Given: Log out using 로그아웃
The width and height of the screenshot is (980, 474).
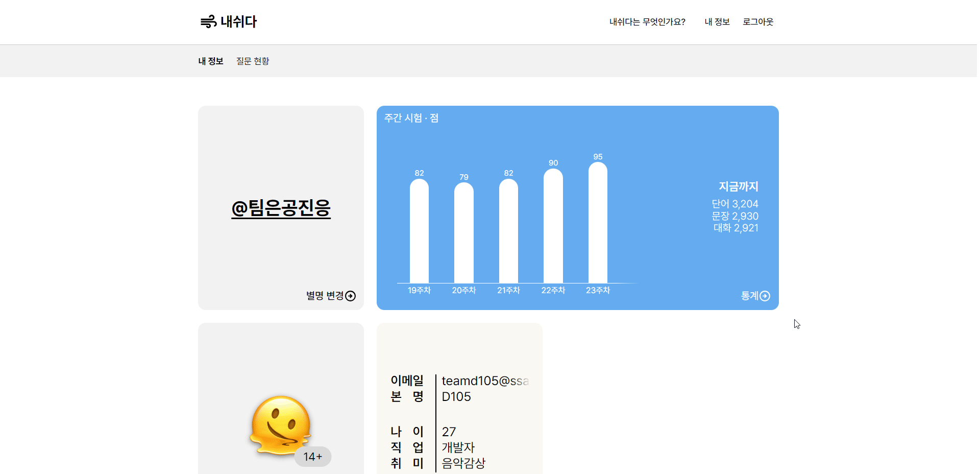Looking at the screenshot, I should tap(757, 22).
